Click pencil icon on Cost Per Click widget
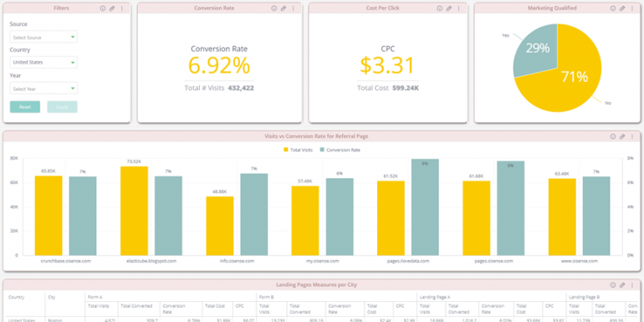 [449, 8]
